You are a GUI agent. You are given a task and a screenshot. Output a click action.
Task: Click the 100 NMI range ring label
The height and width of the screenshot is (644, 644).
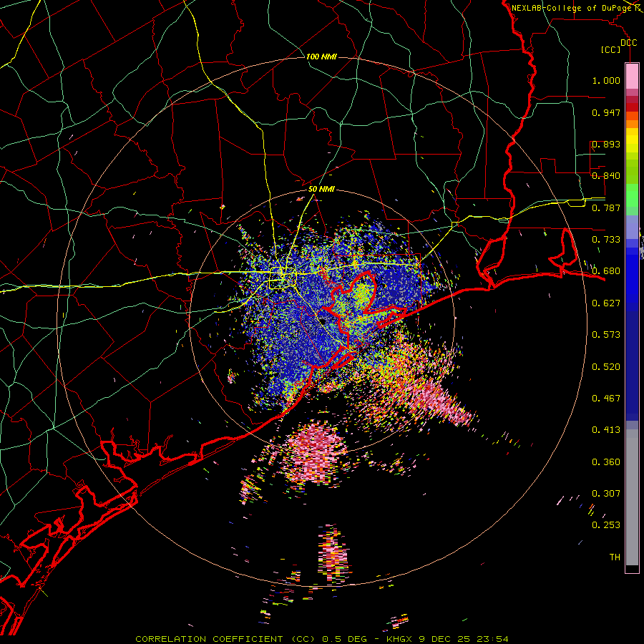coord(321,57)
